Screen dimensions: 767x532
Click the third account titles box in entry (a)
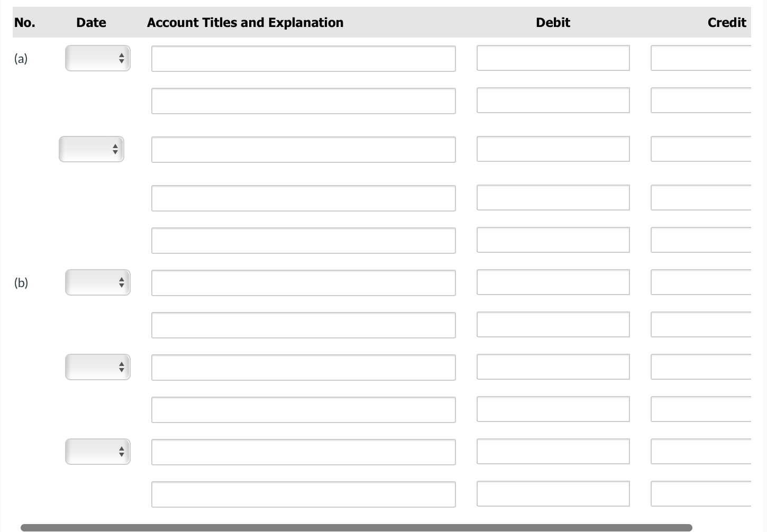click(x=303, y=150)
